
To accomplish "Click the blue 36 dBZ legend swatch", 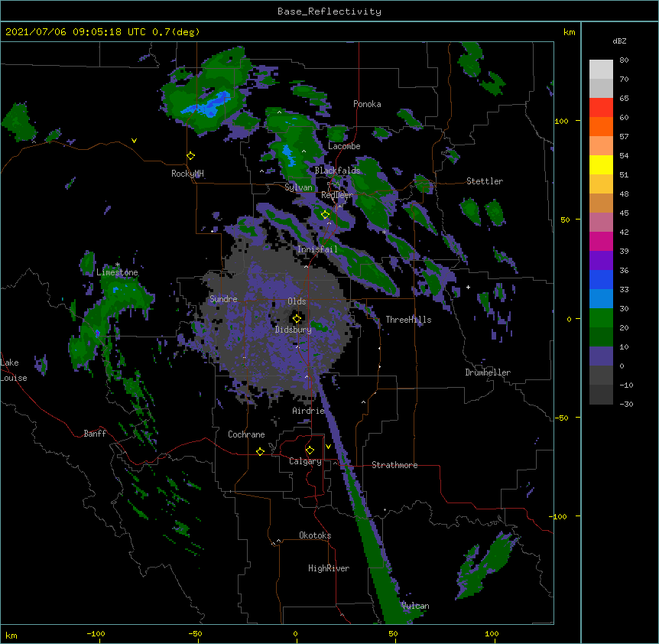I will pyautogui.click(x=601, y=279).
